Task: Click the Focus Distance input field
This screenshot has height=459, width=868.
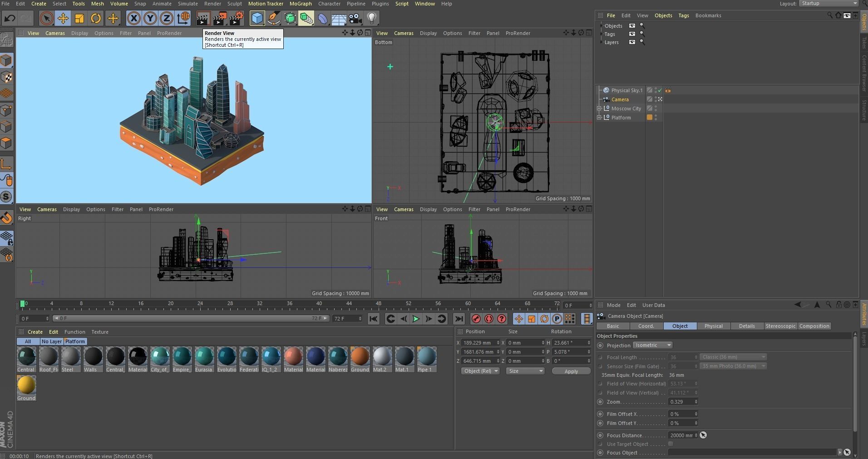Action: coord(681,435)
